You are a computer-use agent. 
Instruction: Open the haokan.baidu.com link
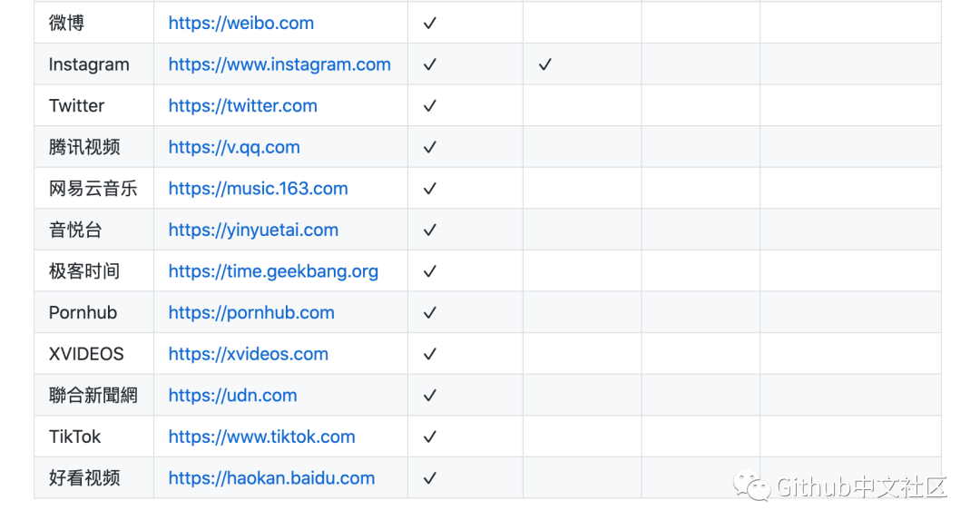coord(271,478)
